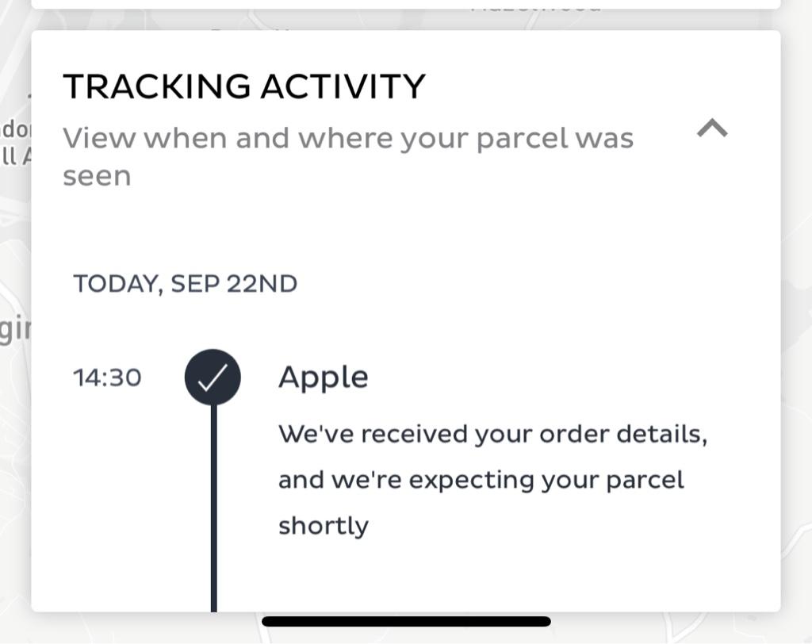The image size is (812, 644).
Task: Tap 'We've received your order details' line
Action: [492, 435]
